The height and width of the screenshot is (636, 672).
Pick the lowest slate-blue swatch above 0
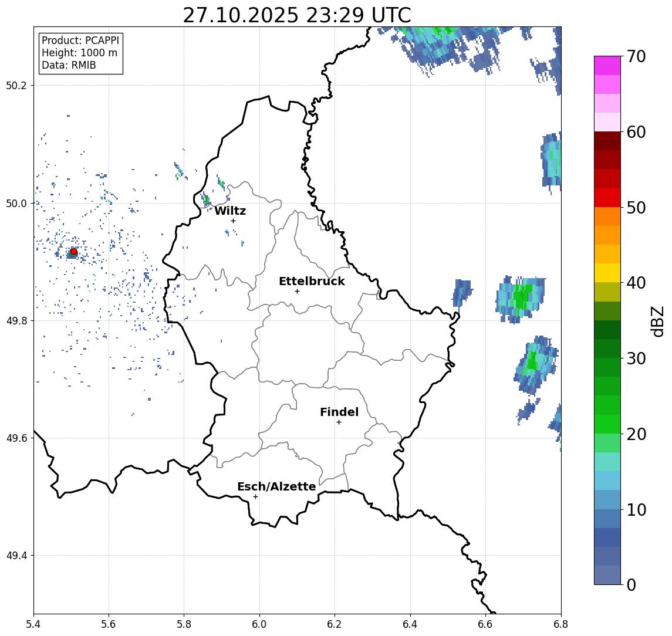tap(607, 575)
